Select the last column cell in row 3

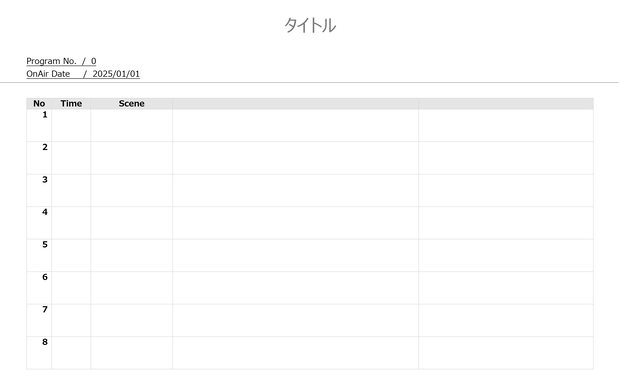(506, 190)
